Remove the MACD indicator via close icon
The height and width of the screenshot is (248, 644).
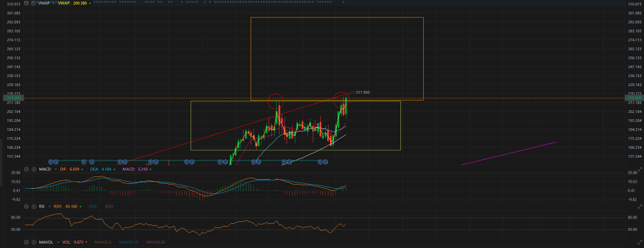[34, 169]
